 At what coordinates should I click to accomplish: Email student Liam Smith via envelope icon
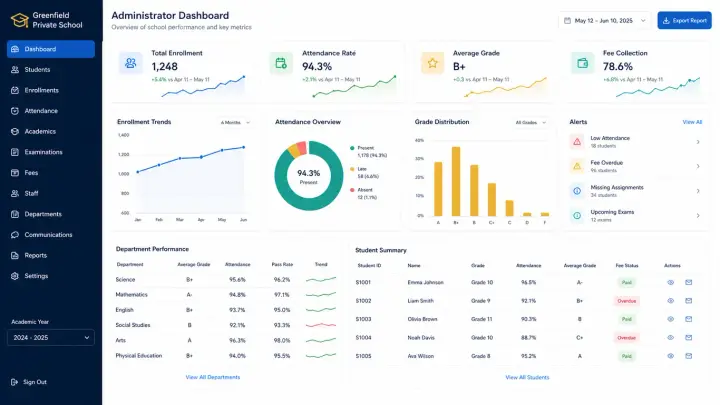pyautogui.click(x=688, y=301)
